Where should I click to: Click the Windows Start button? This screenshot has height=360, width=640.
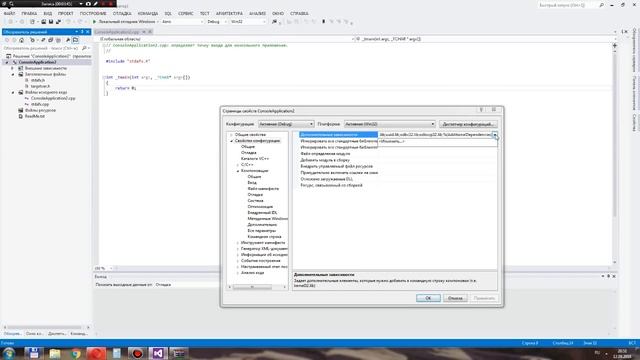pyautogui.click(x=9, y=353)
